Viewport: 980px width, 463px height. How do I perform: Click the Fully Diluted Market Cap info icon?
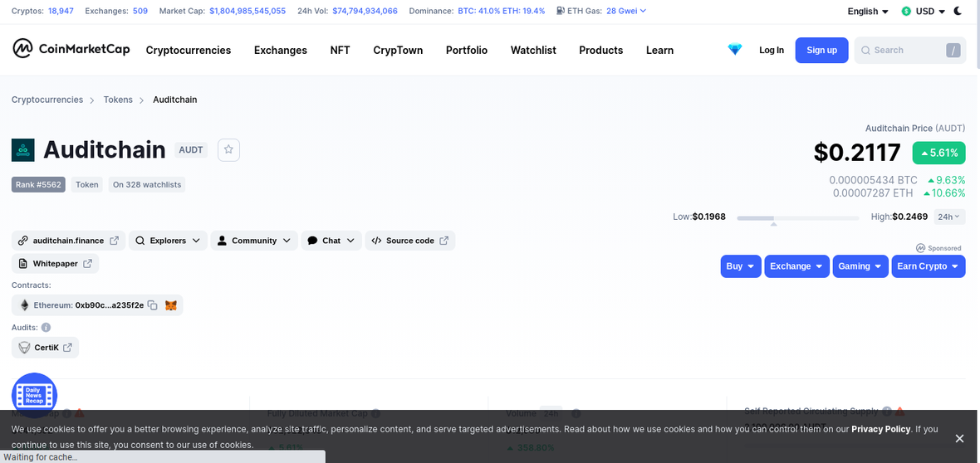point(375,414)
